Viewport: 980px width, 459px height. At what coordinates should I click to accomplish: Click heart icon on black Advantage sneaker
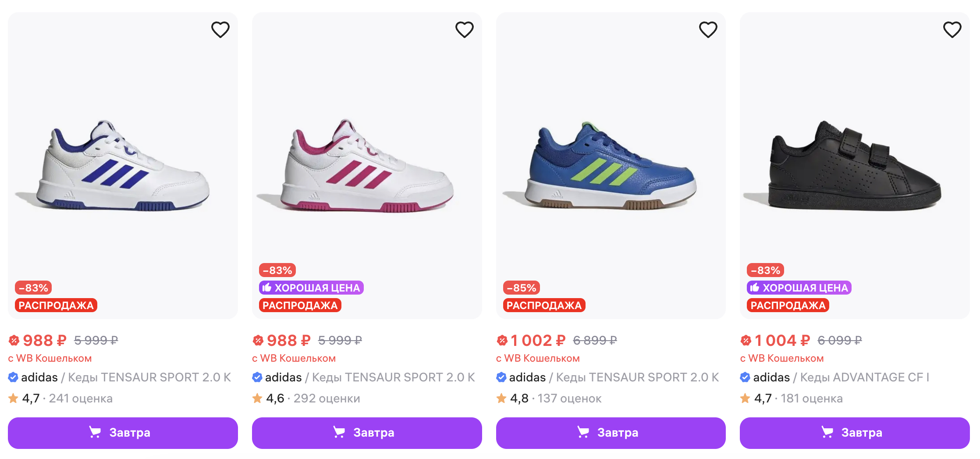(x=952, y=30)
